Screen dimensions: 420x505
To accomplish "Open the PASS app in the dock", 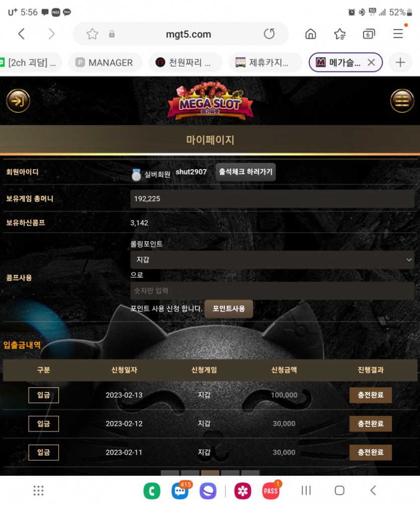I will (271, 491).
